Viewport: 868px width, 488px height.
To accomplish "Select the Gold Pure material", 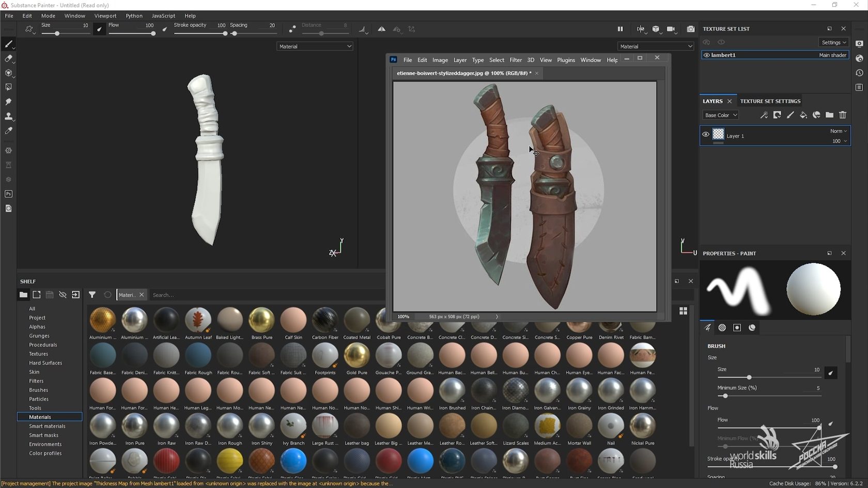I will point(357,359).
